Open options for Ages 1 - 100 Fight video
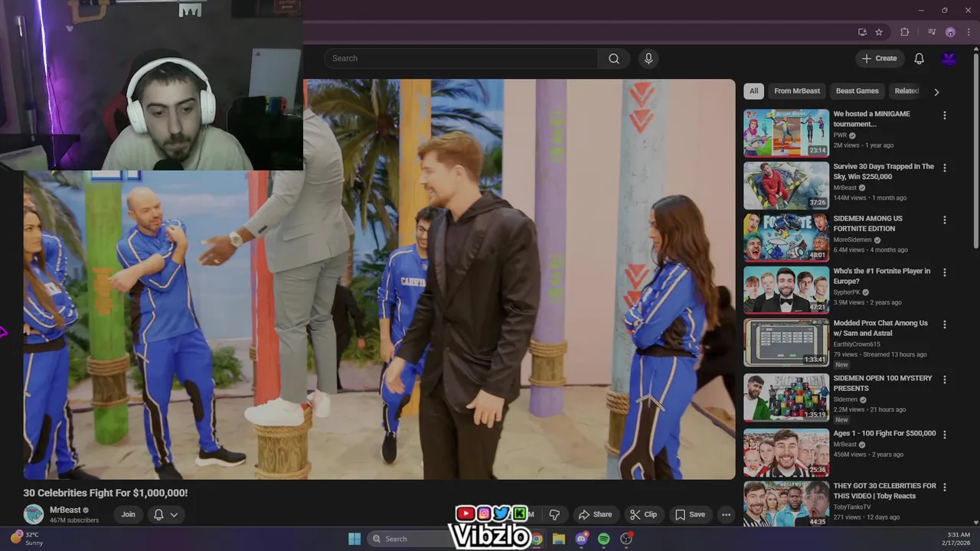This screenshot has height=551, width=980. pos(944,435)
